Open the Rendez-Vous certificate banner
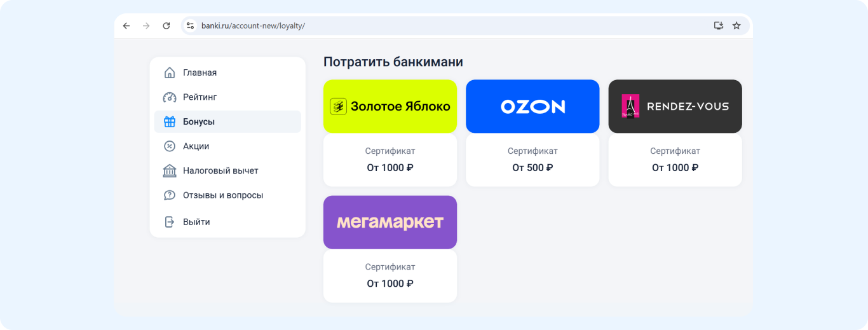The image size is (868, 330). (x=675, y=106)
